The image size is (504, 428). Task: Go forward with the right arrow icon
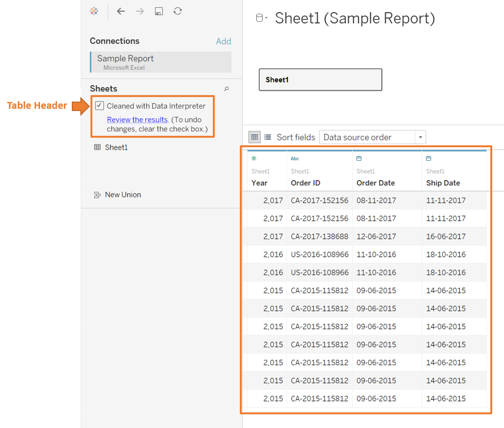tap(140, 11)
